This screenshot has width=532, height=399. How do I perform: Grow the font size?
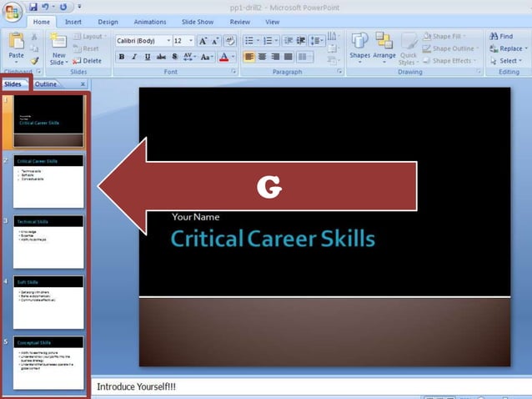pos(203,41)
